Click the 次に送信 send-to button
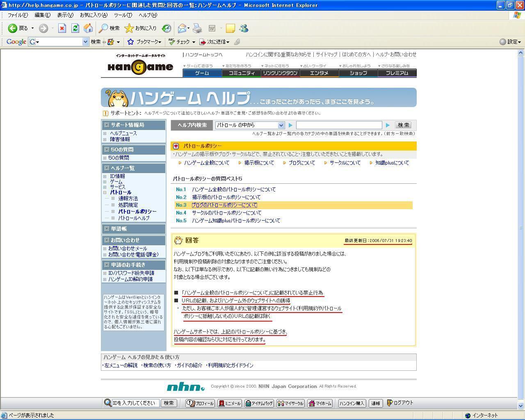The width and height of the screenshot is (525, 420). point(215,42)
